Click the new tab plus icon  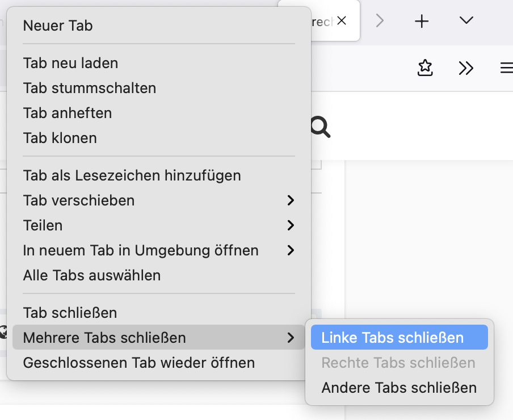coord(422,22)
